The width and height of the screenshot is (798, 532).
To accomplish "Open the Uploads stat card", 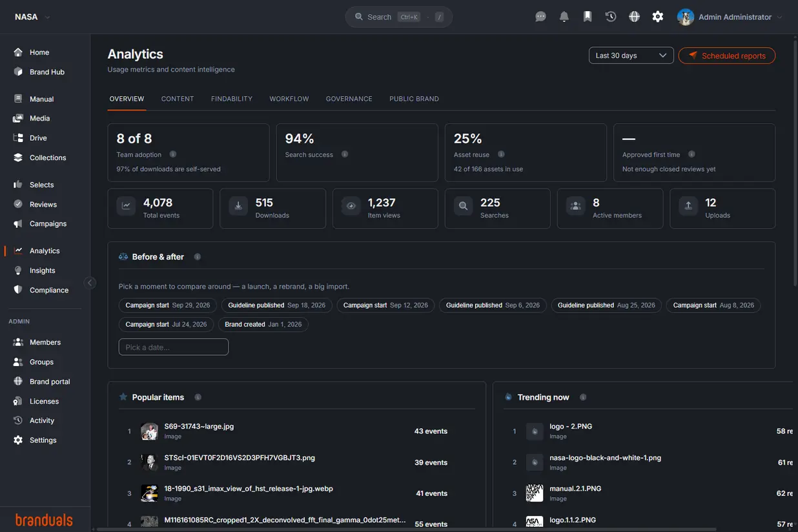I will (x=722, y=208).
